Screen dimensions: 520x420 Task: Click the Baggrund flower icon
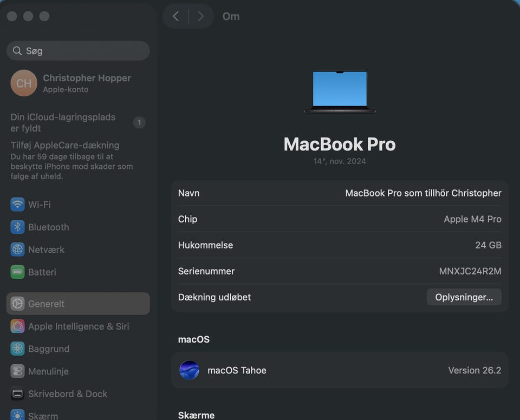point(17,349)
